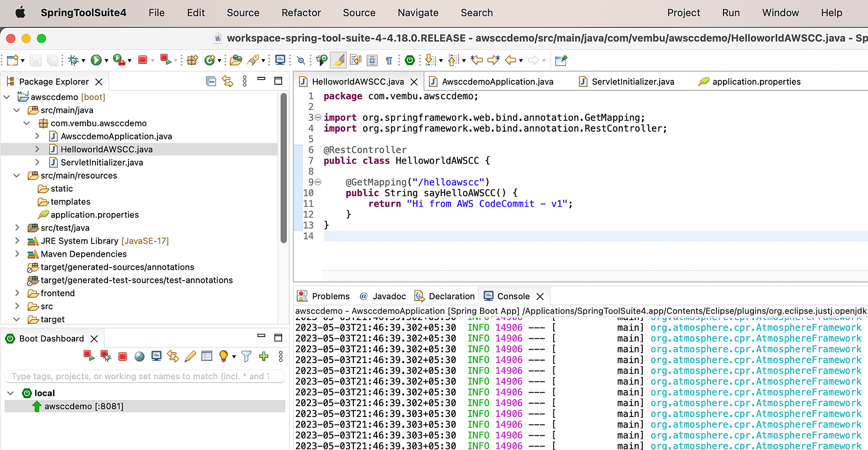
Task: Click the filter funnel icon in Boot Dashboard
Action: 247,357
